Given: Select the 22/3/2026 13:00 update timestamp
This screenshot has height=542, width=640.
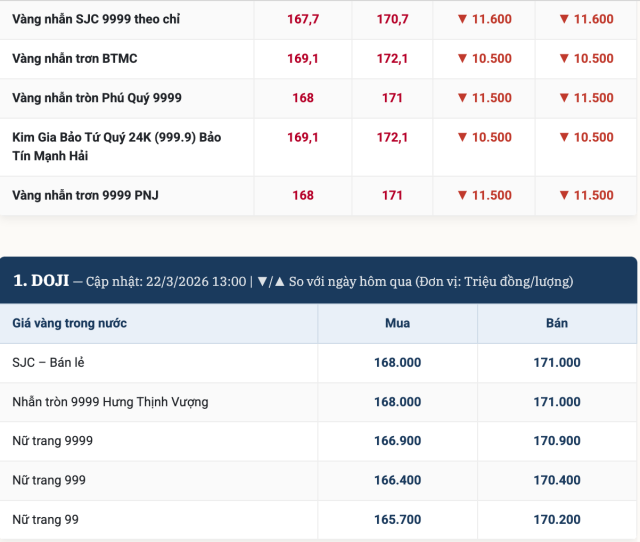Looking at the screenshot, I should tap(195, 281).
